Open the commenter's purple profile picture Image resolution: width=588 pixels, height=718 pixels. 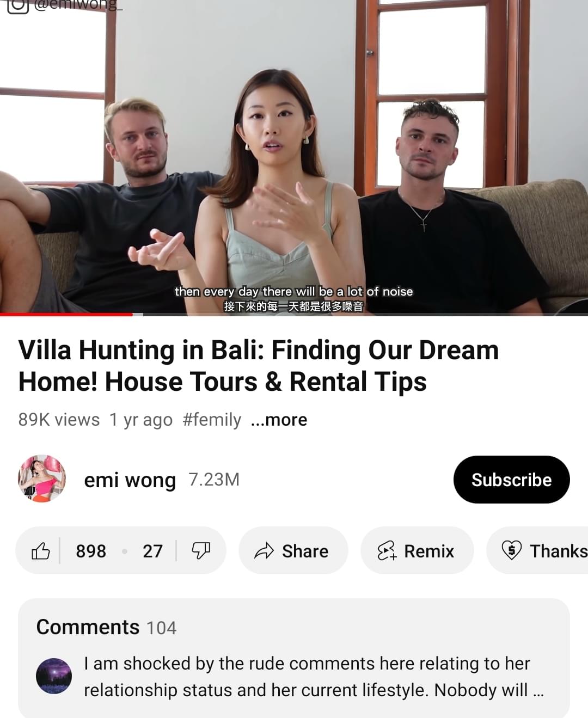pyautogui.click(x=54, y=676)
